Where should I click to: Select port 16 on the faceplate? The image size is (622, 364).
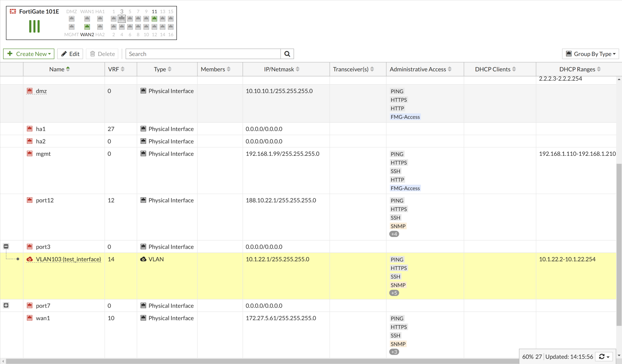pos(171,27)
